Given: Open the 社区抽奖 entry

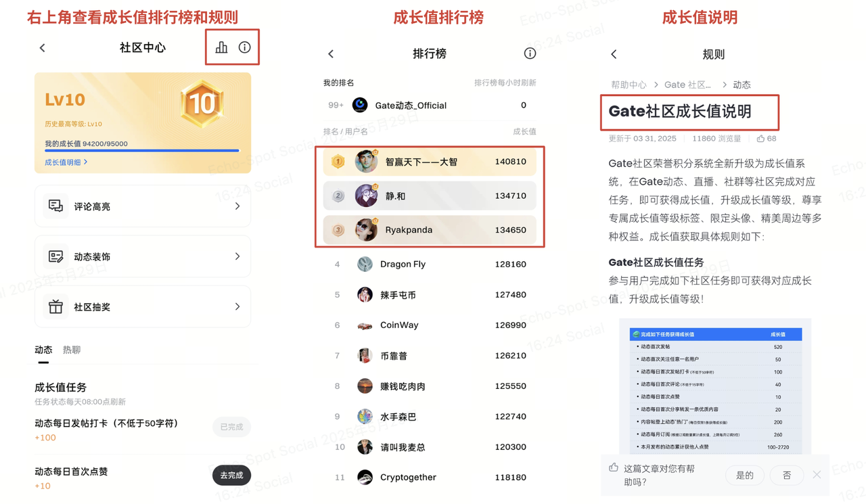Looking at the screenshot, I should (143, 307).
